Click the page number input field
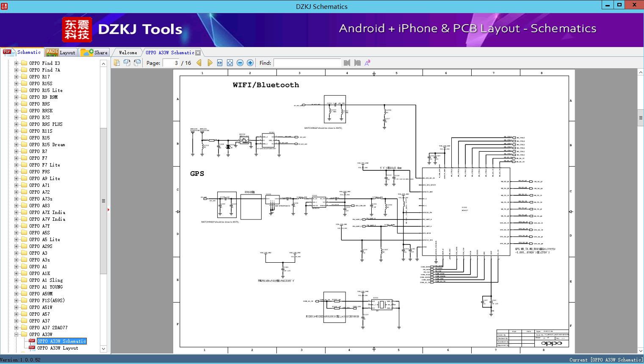Image resolution: width=644 pixels, height=364 pixels. [x=171, y=63]
